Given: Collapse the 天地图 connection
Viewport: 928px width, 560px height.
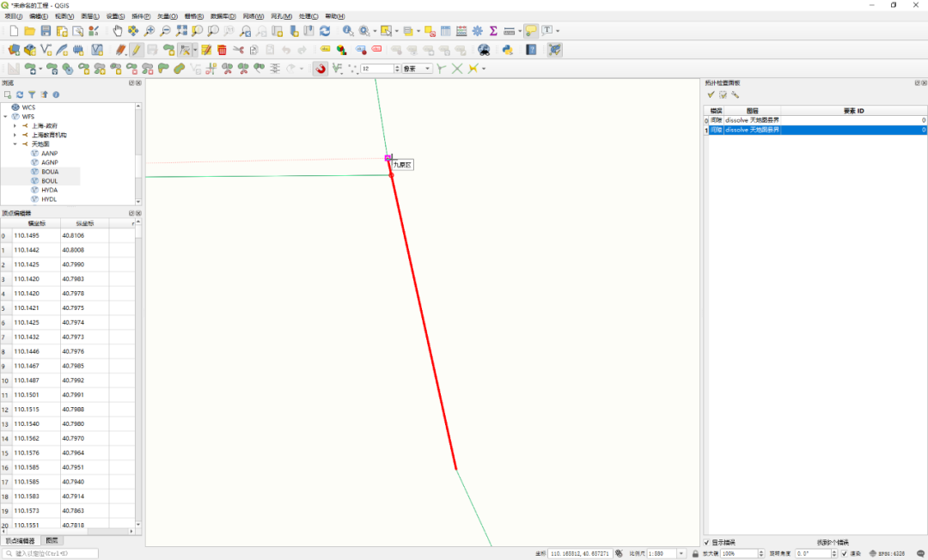Looking at the screenshot, I should (x=15, y=144).
